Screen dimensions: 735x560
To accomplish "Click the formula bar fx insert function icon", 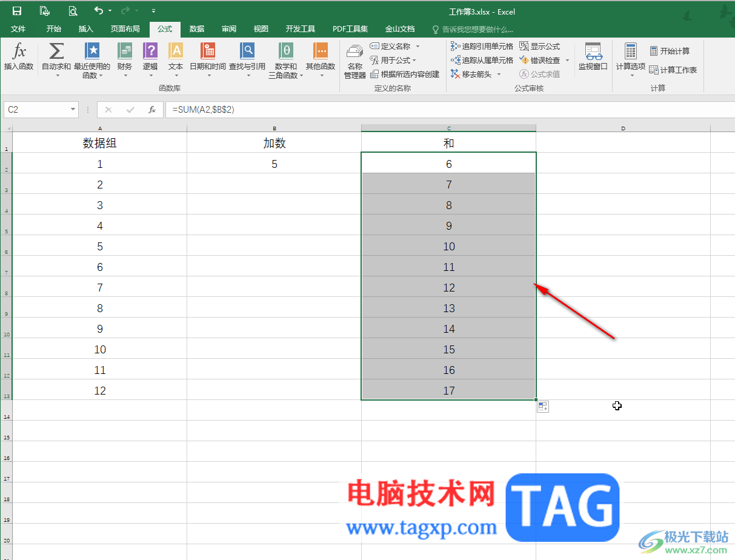I will 153,110.
